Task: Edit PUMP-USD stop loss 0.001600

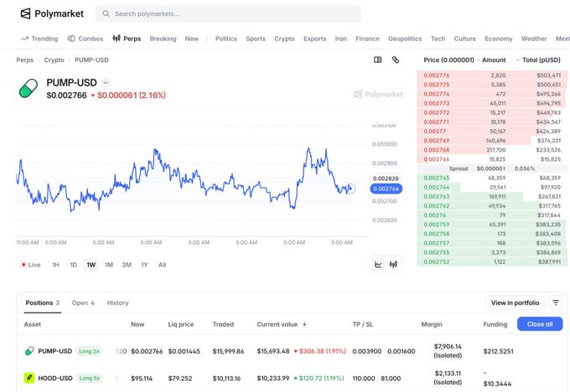Action: pyautogui.click(x=401, y=351)
